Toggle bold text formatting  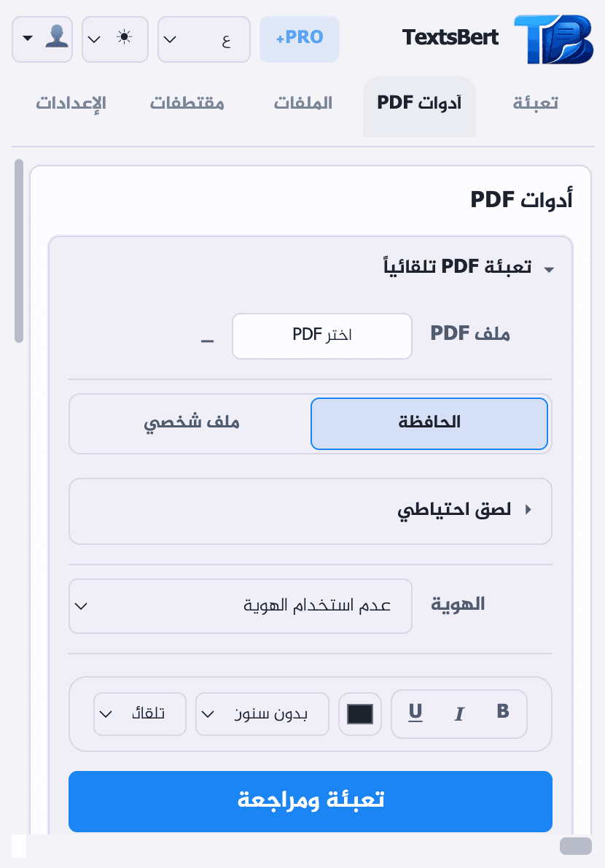pyautogui.click(x=502, y=713)
